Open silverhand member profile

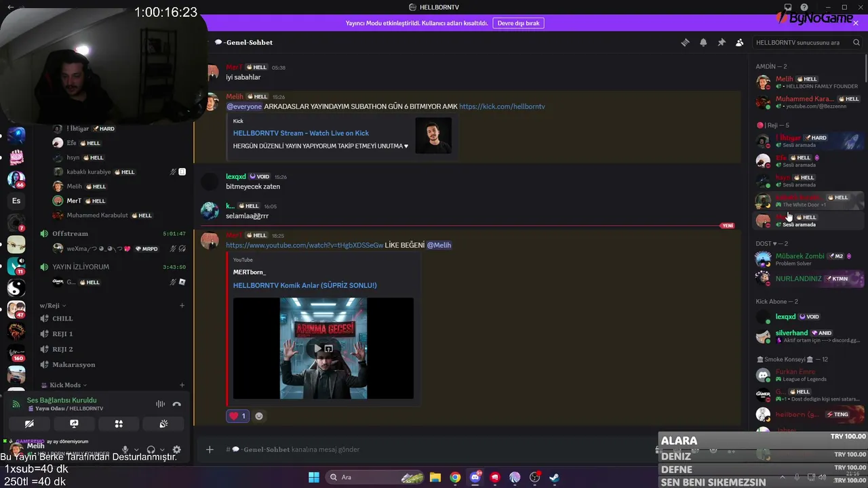point(810,336)
